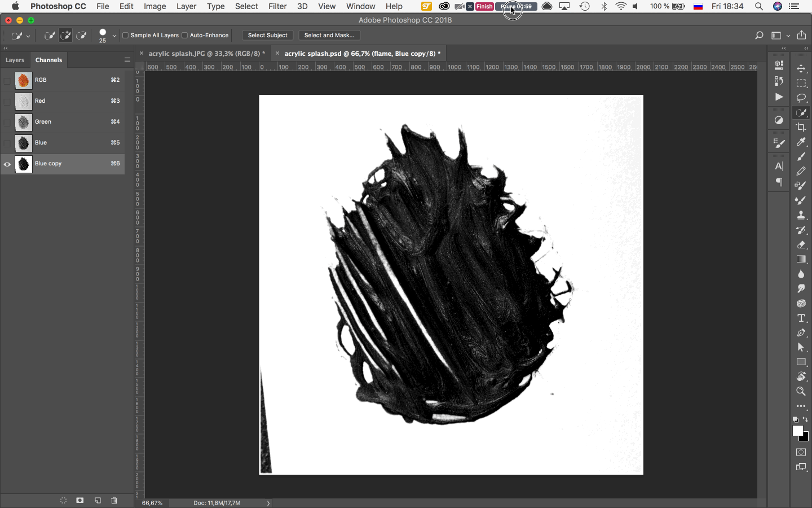812x508 pixels.
Task: Open the Actions panel play icon
Action: point(779,97)
